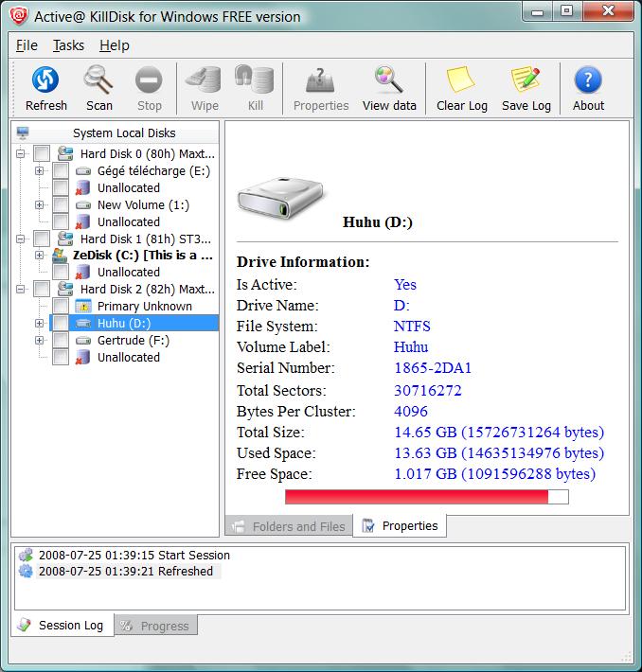
Task: Click the Kill disk magnet icon
Action: pos(255,80)
